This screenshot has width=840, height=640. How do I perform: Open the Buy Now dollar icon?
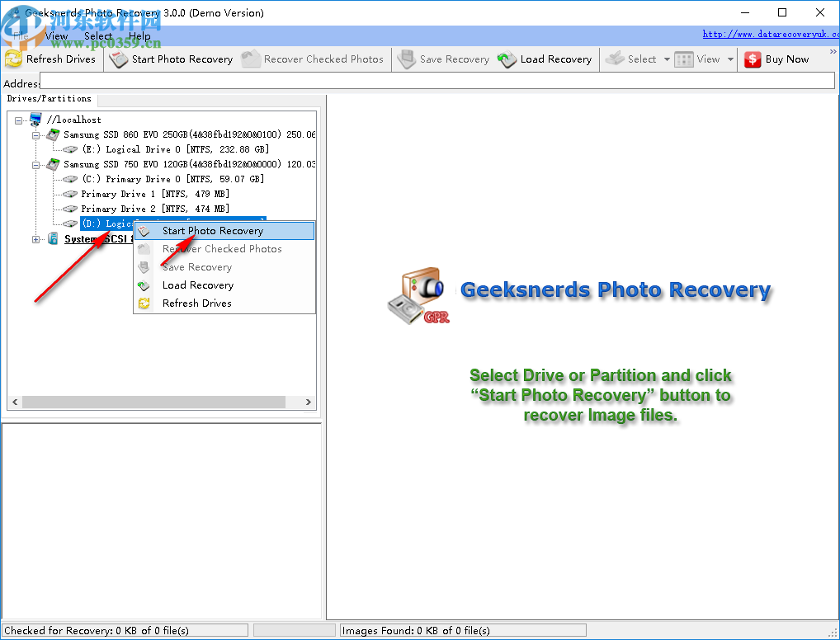coord(753,59)
